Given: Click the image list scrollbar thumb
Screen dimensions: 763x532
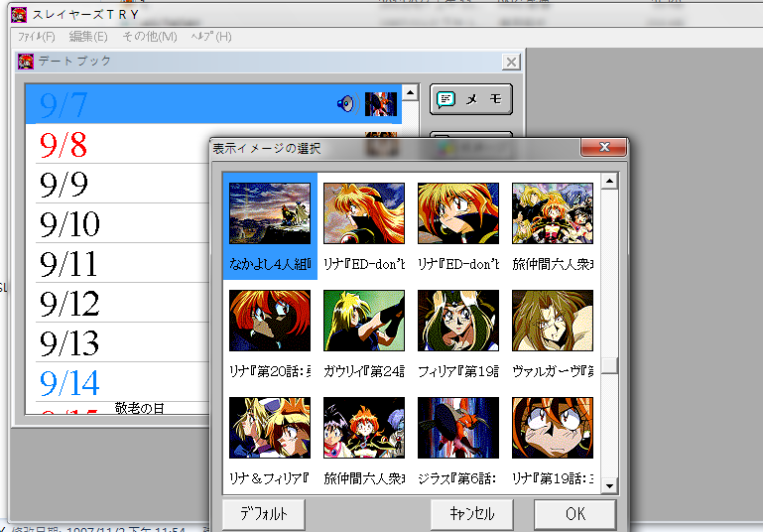Looking at the screenshot, I should tap(609, 365).
